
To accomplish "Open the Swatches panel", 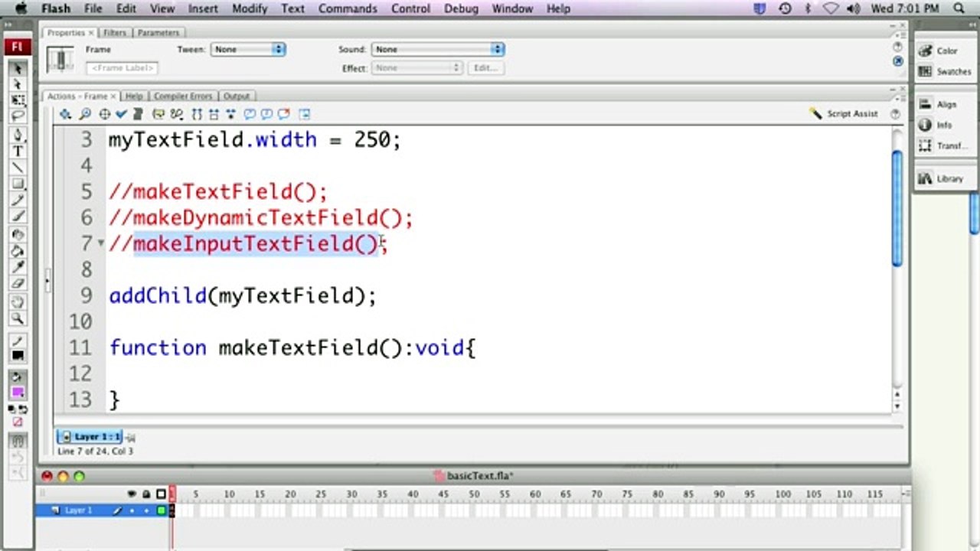I will tap(946, 71).
